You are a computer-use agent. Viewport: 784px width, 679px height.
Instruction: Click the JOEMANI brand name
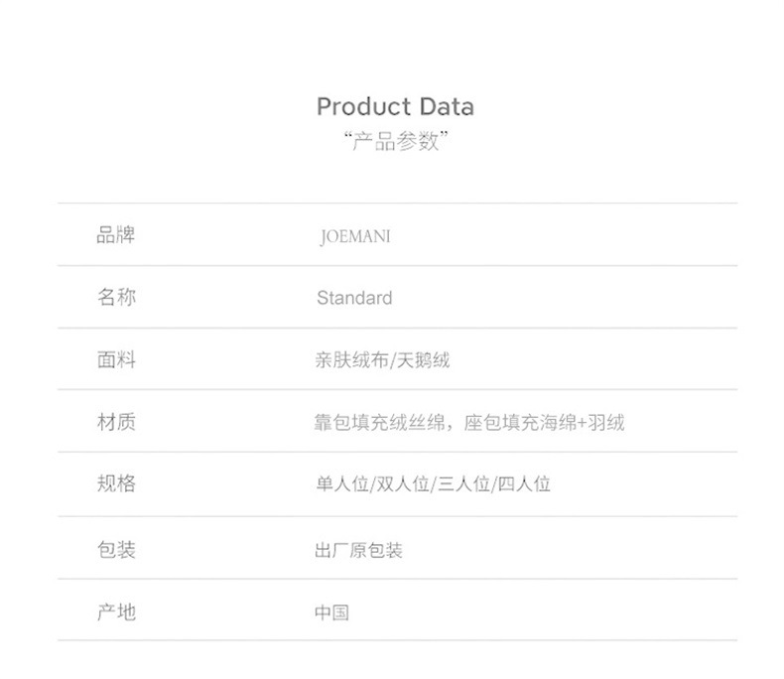coord(355,236)
